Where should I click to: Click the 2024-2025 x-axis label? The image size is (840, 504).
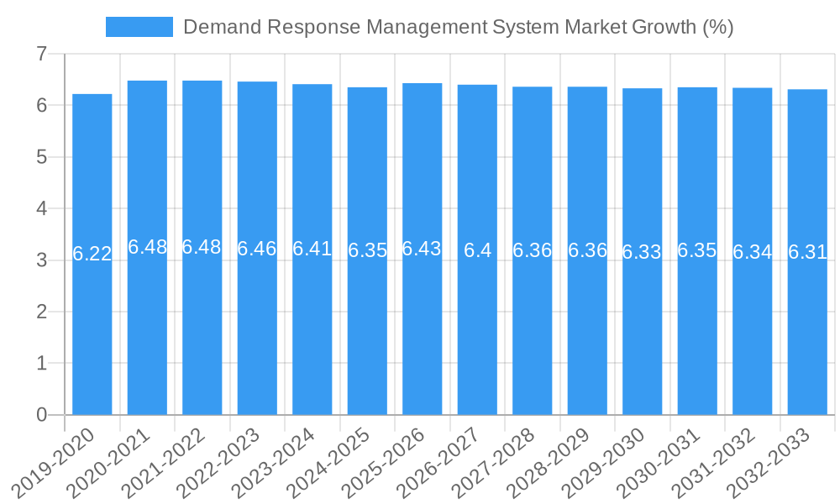(328, 464)
